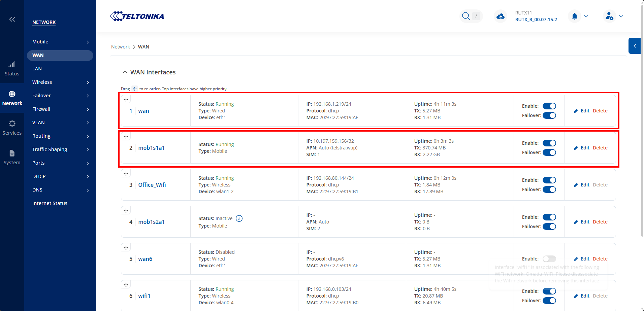The width and height of the screenshot is (644, 311).
Task: Open the user settings account icon
Action: (609, 16)
